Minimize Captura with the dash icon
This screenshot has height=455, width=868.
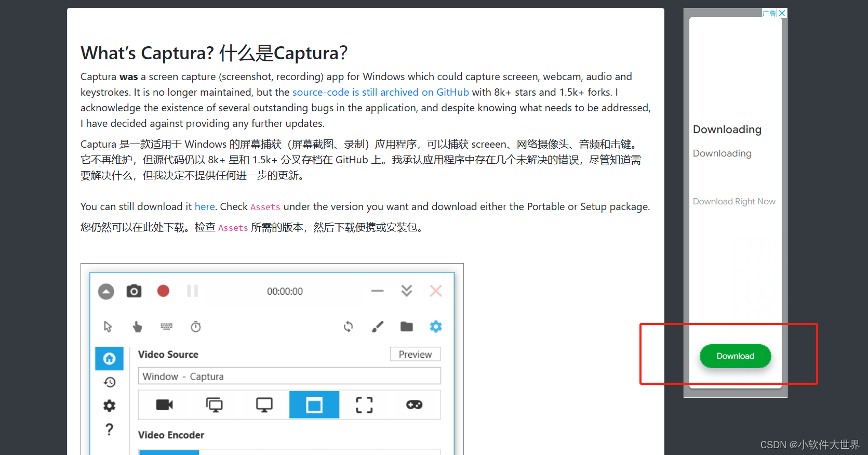[378, 291]
